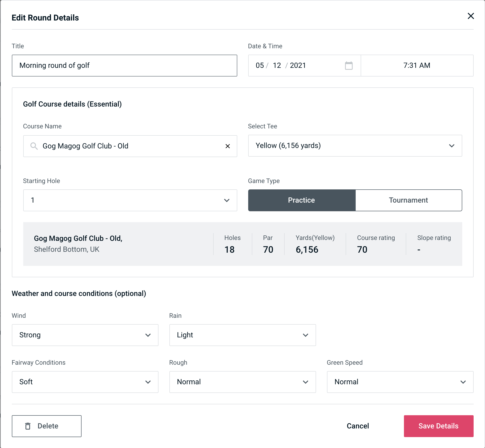Click the clear (X) icon on course name
The image size is (485, 448).
(x=228, y=146)
